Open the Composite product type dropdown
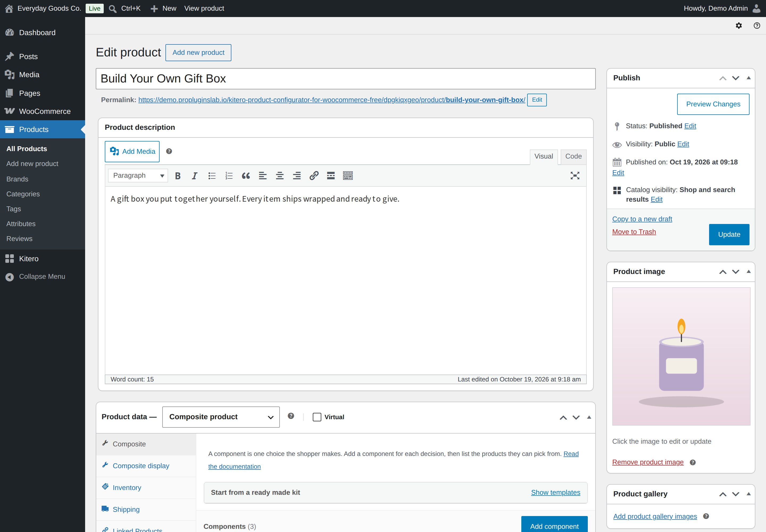The height and width of the screenshot is (532, 766). (221, 417)
